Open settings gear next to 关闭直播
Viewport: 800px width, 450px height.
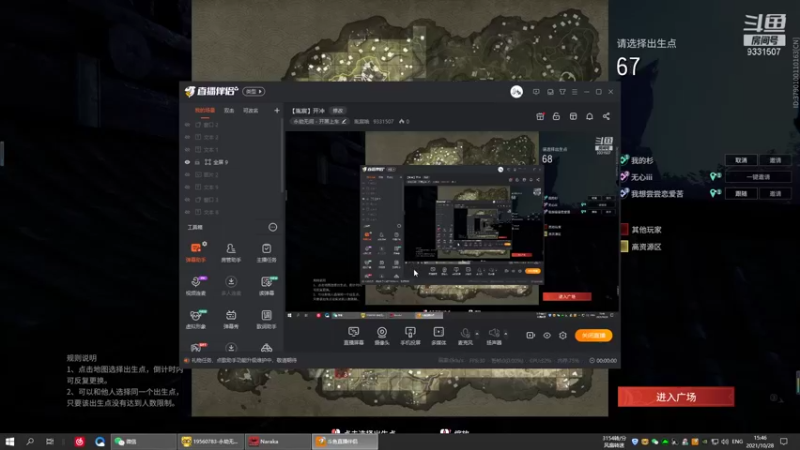tap(563, 335)
